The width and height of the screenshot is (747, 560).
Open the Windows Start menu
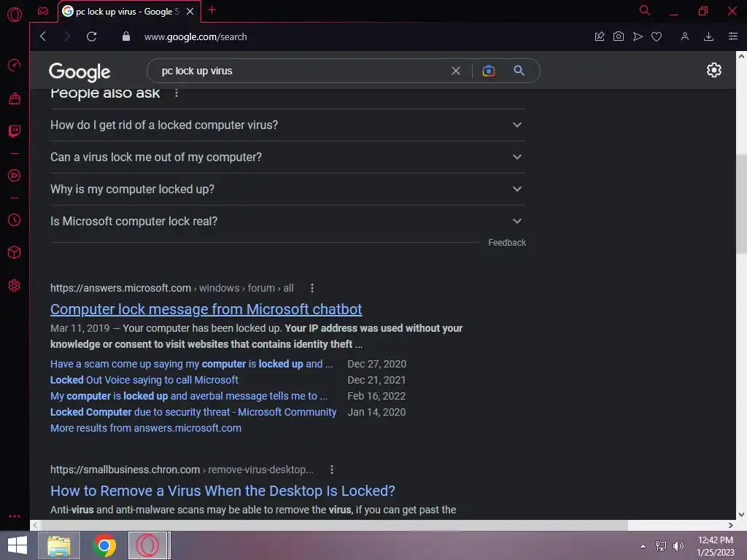pos(18,545)
